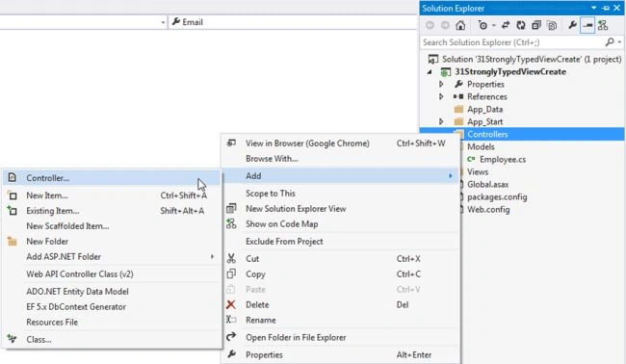Expand the References node

click(x=441, y=97)
